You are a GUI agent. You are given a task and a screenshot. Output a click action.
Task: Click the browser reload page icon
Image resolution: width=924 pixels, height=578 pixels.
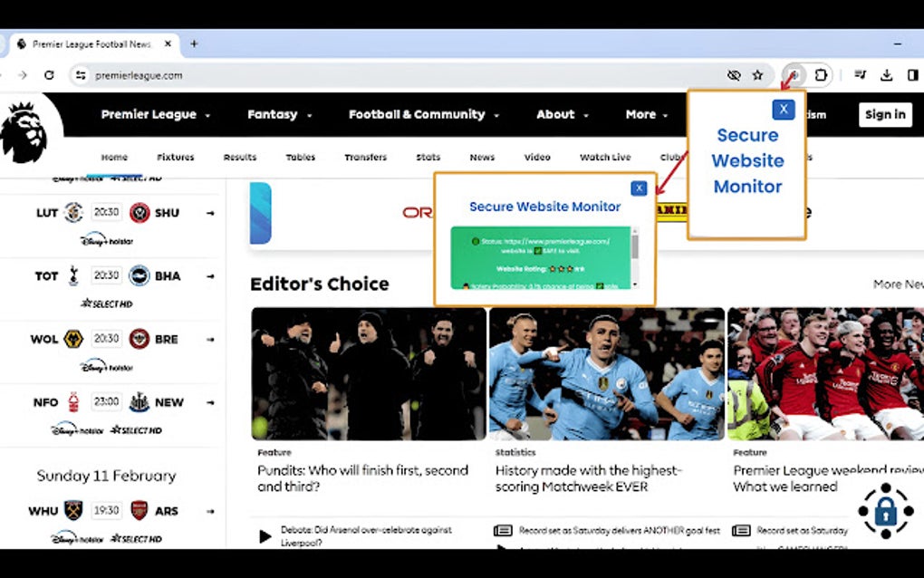50,76
